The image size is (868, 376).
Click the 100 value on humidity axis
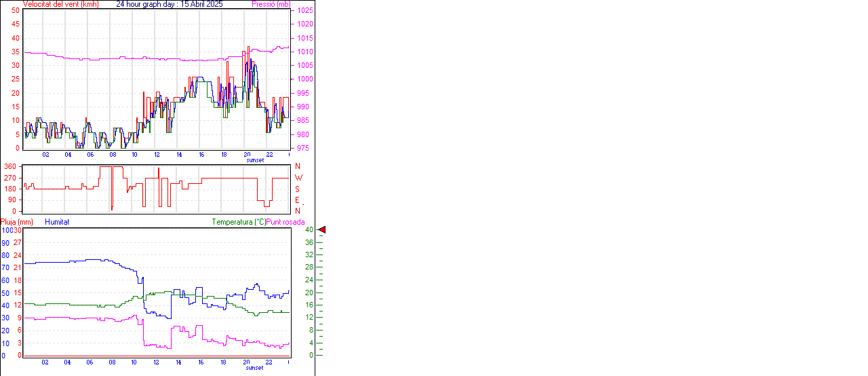pyautogui.click(x=7, y=231)
